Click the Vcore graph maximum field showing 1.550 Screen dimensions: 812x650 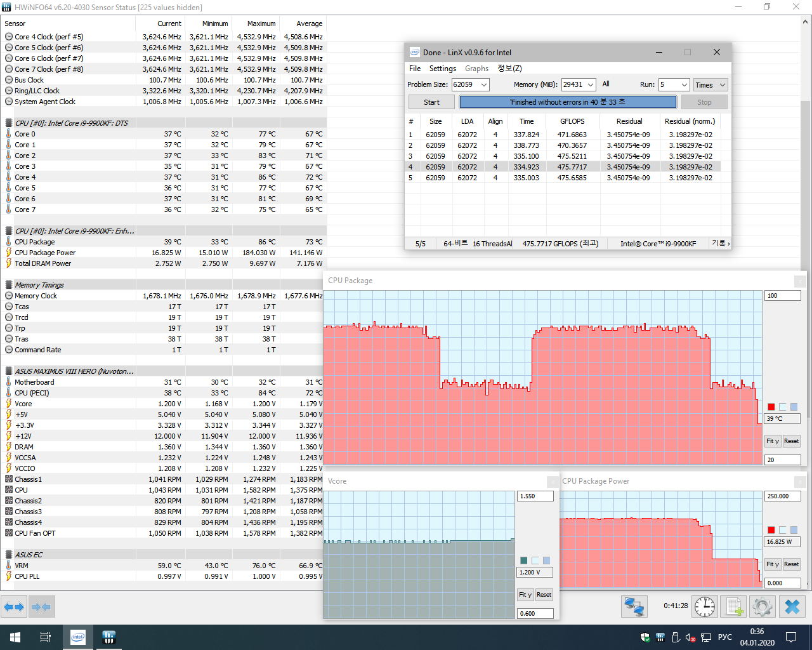click(x=535, y=496)
